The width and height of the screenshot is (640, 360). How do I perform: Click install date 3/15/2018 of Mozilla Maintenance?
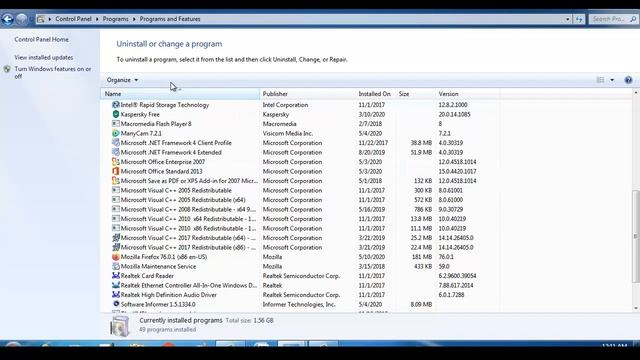pyautogui.click(x=371, y=266)
